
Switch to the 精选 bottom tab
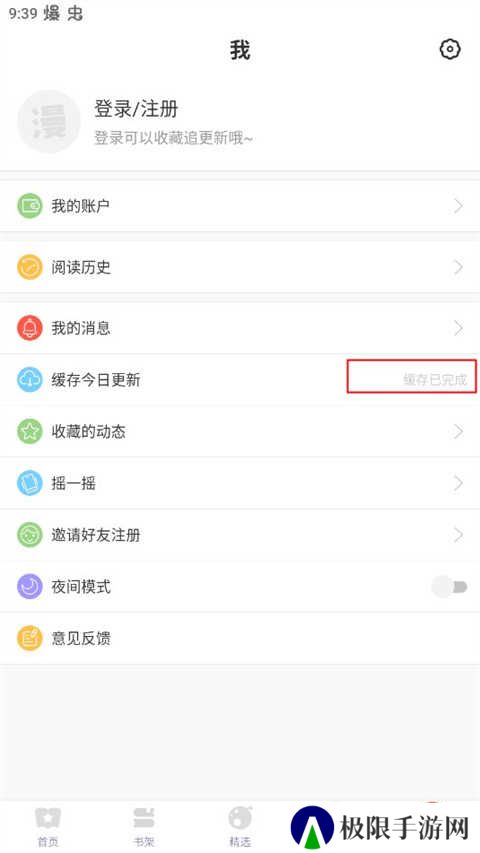240,826
